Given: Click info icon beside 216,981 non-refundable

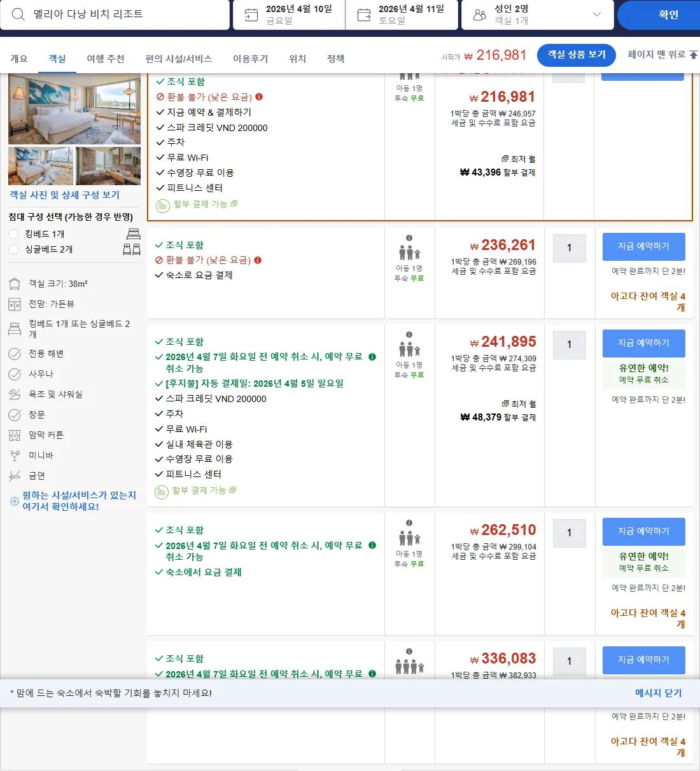Looking at the screenshot, I should click(259, 97).
